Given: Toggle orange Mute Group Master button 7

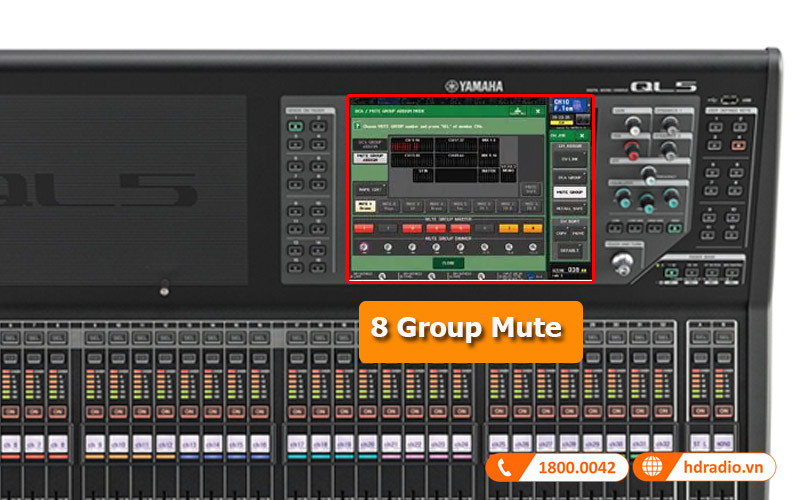Looking at the screenshot, I should pyautogui.click(x=508, y=228).
